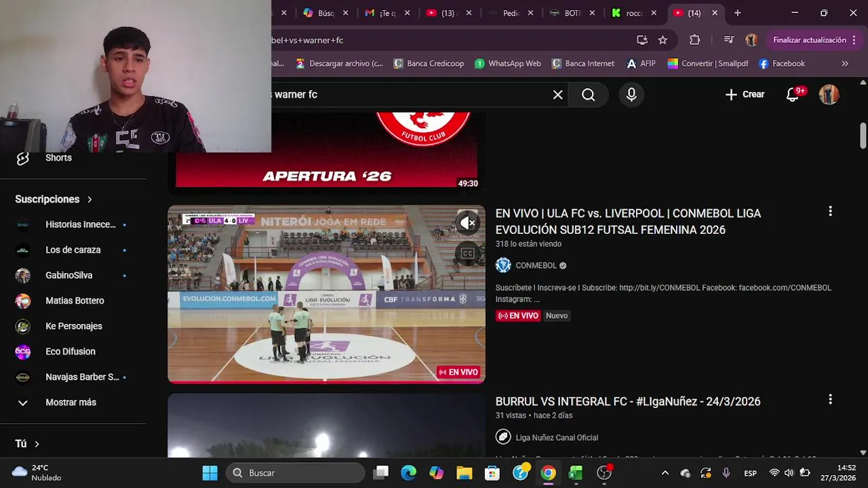Expand the Tú section
The height and width of the screenshot is (488, 868).
click(28, 444)
